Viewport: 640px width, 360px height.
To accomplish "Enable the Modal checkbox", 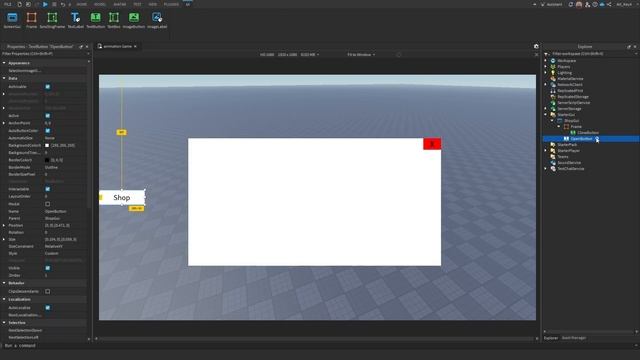I will 48,204.
